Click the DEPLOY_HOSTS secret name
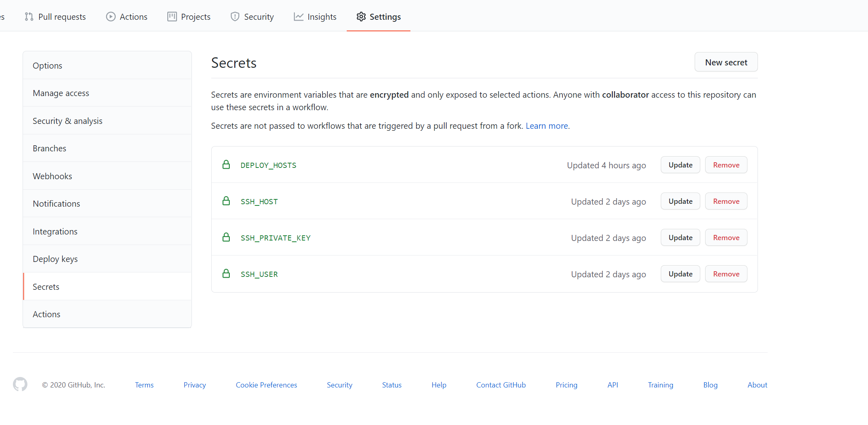 (269, 165)
